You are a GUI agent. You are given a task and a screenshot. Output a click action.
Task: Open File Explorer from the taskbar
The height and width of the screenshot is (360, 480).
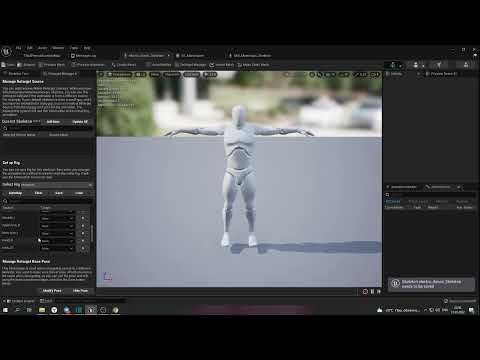pos(42,310)
